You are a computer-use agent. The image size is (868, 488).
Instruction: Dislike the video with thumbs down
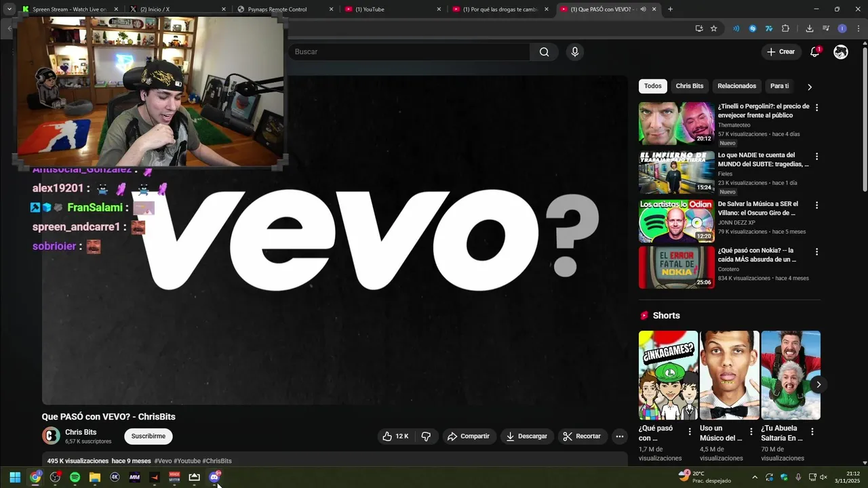click(x=426, y=436)
